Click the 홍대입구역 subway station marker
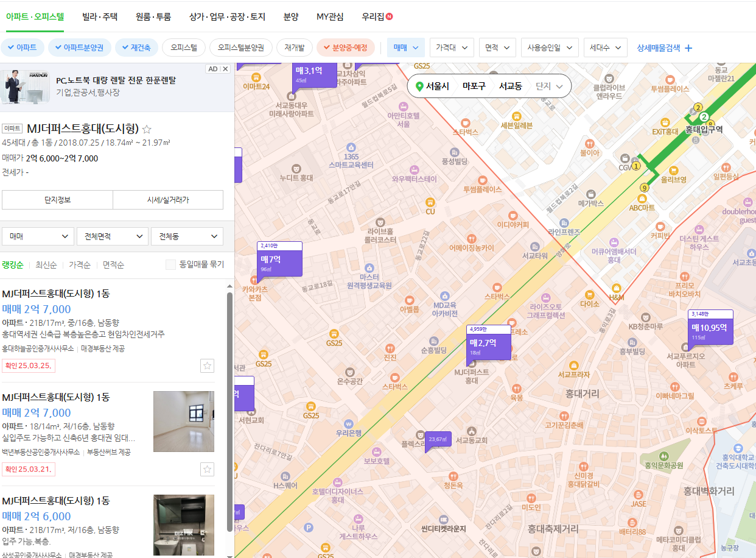Image resolution: width=756 pixels, height=558 pixels. (x=704, y=117)
